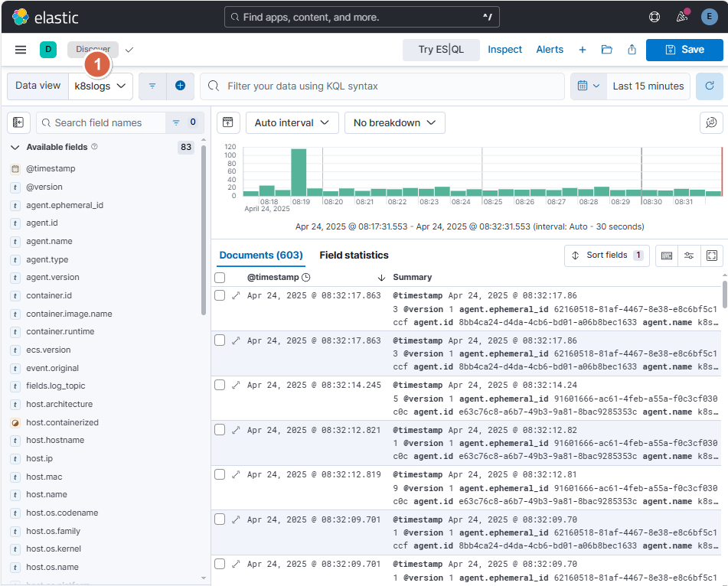Switch to the Documents (603) tab
Viewport: 728px width, 586px height.
coord(261,256)
